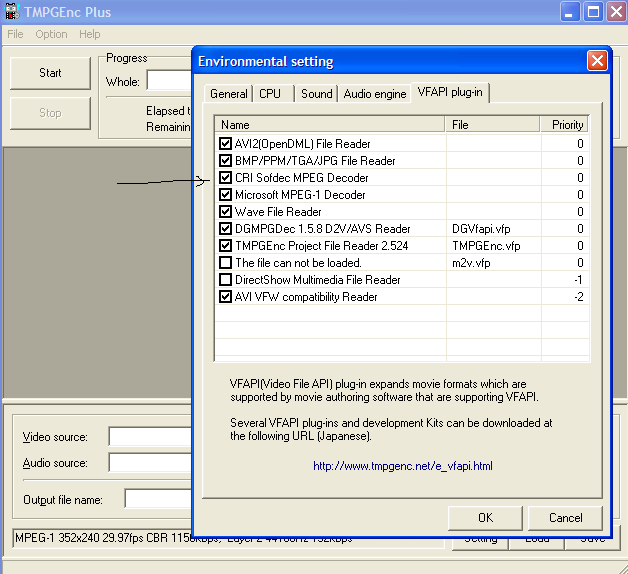Click the -1 priority value of DirectShow reader

click(x=578, y=280)
